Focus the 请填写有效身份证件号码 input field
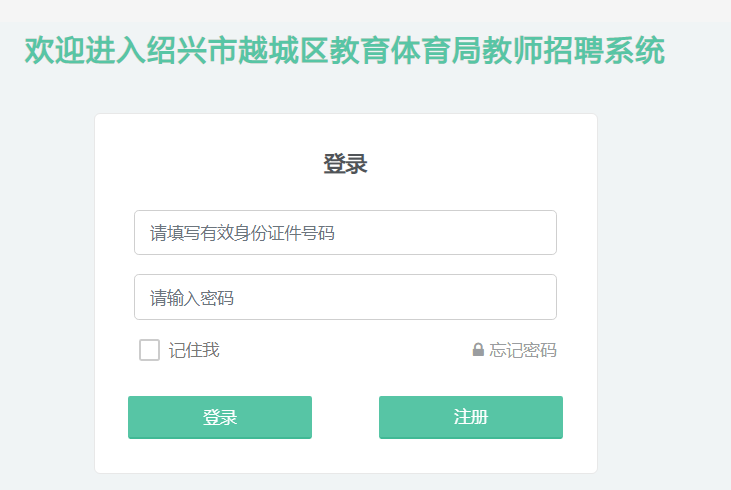The width and height of the screenshot is (731, 490). pos(345,233)
